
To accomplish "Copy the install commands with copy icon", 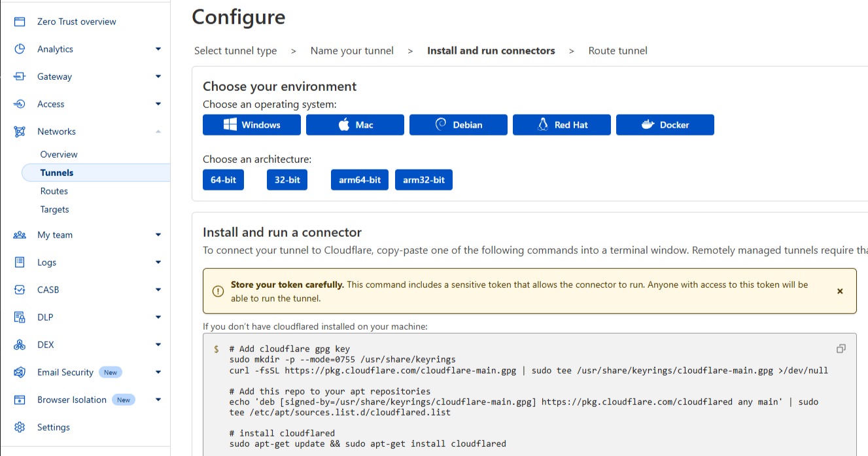I will [841, 349].
